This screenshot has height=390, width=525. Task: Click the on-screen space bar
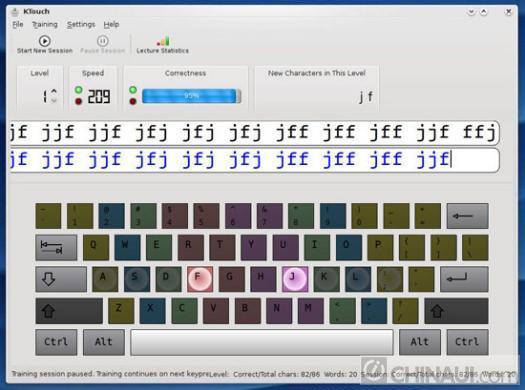pyautogui.click(x=262, y=342)
